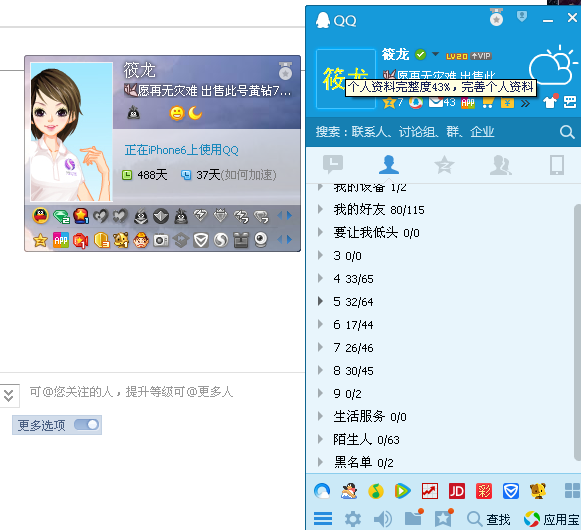The image size is (581, 530).
Task: Open Tencent Video play icon
Action: [x=402, y=491]
